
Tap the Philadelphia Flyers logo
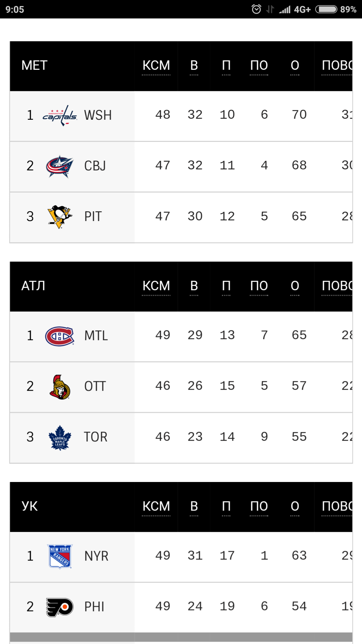point(60,607)
